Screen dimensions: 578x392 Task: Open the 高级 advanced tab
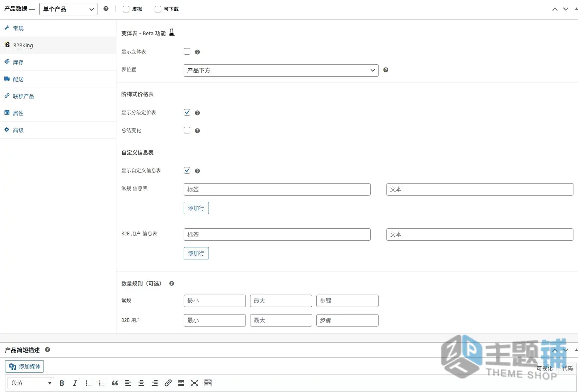58,130
